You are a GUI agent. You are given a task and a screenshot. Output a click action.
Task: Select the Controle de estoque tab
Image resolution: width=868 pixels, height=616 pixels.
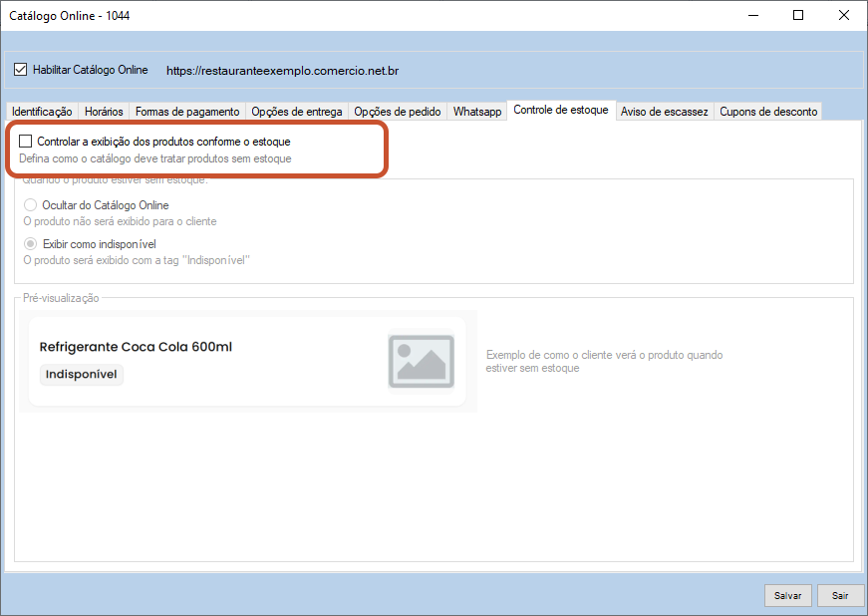coord(561,110)
